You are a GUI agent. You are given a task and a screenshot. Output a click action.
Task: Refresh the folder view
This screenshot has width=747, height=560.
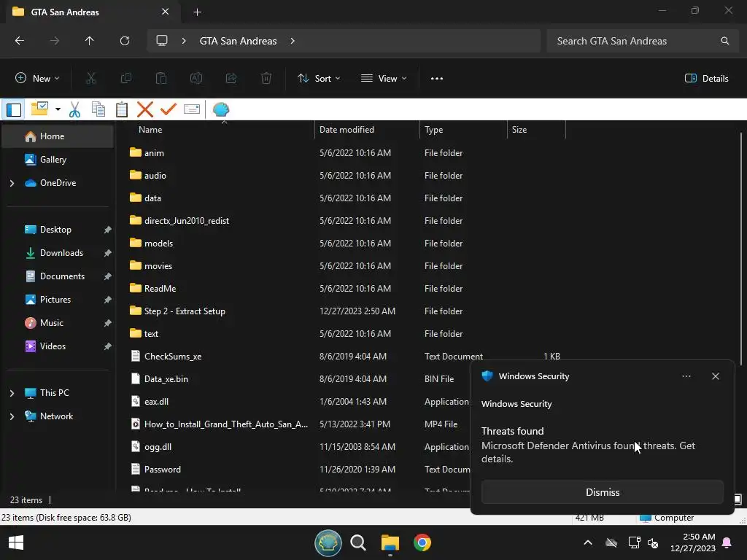tap(125, 41)
